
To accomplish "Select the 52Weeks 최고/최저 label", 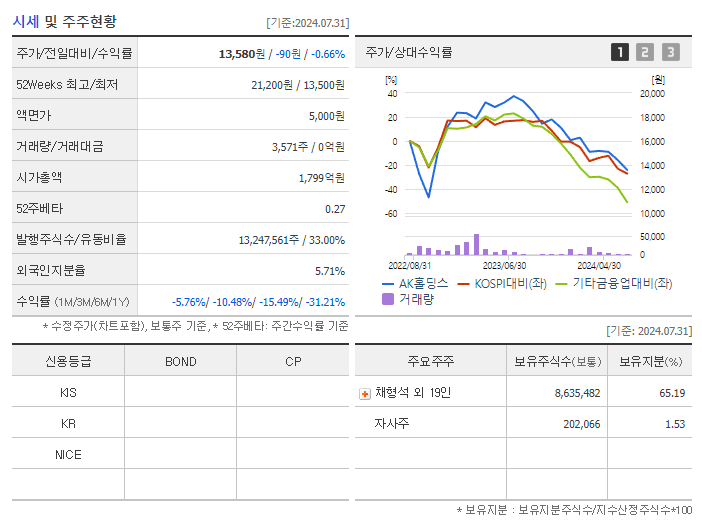I will click(x=67, y=85).
